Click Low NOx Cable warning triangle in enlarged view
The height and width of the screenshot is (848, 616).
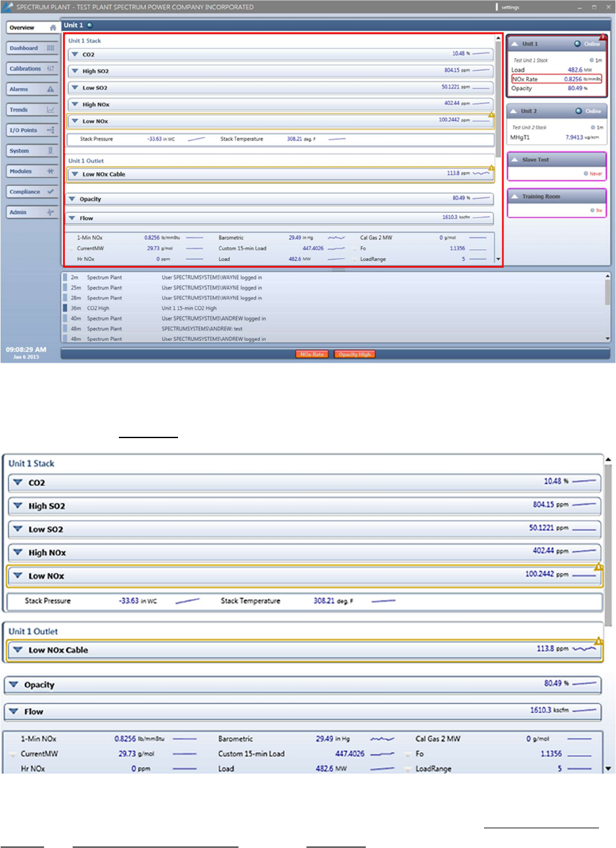(598, 641)
